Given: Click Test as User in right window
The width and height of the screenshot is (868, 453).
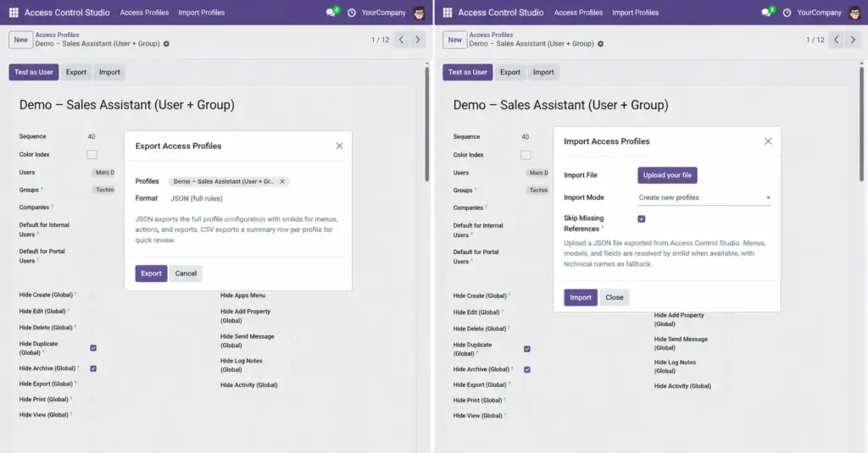Looking at the screenshot, I should pyautogui.click(x=468, y=72).
